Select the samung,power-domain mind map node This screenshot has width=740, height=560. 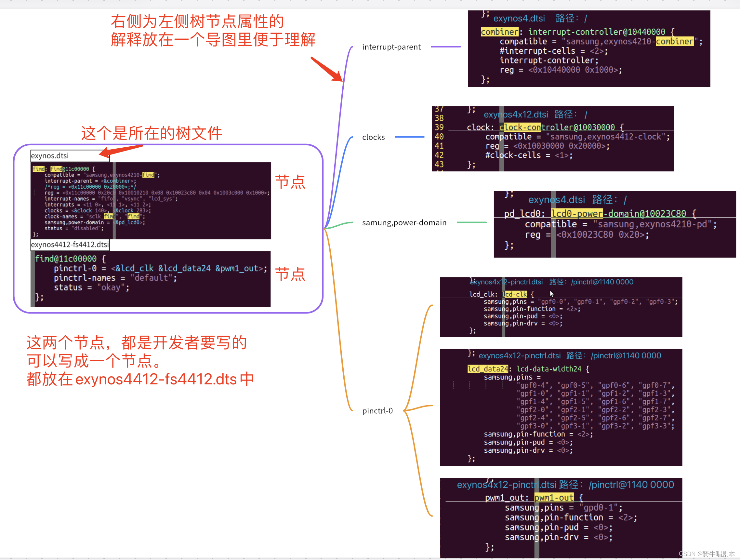[x=404, y=223]
